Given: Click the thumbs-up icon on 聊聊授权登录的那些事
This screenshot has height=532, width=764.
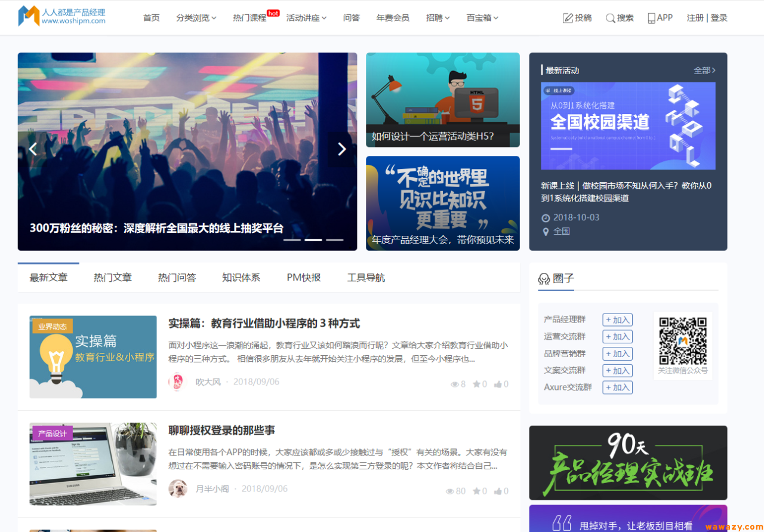Looking at the screenshot, I should 497,491.
